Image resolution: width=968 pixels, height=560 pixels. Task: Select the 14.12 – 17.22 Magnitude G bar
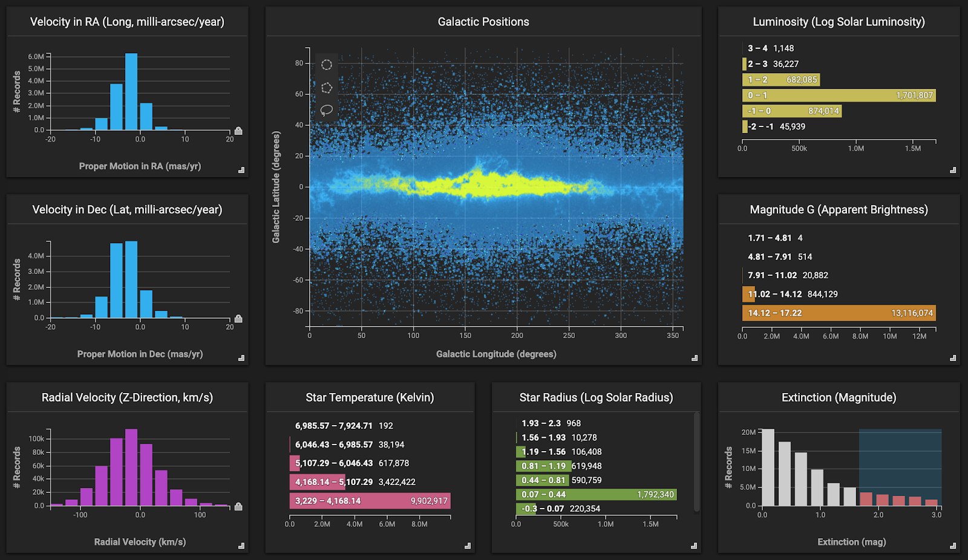click(x=839, y=313)
